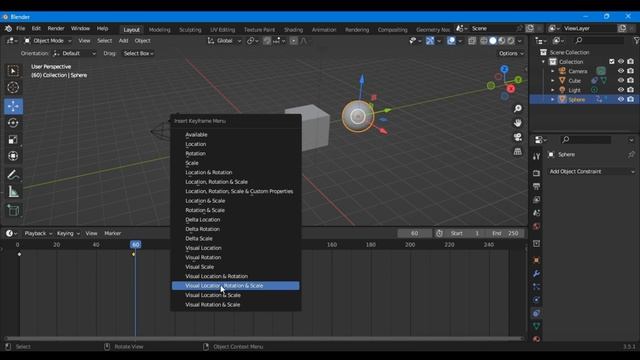640x360 pixels.
Task: Select the Add Cube tool
Action: (13, 210)
